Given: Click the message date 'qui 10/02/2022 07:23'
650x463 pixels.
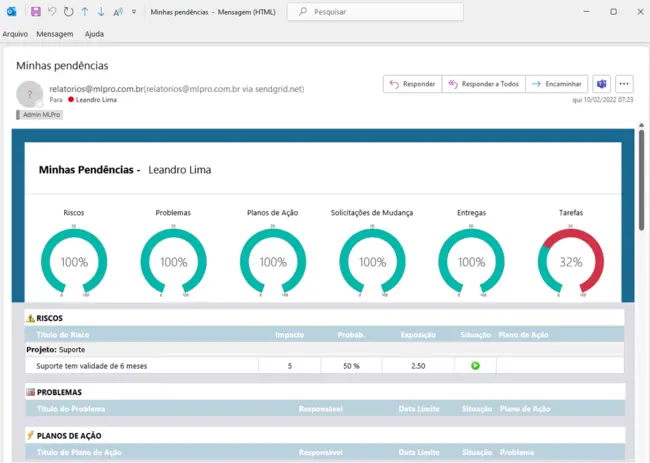Looking at the screenshot, I should (x=603, y=100).
